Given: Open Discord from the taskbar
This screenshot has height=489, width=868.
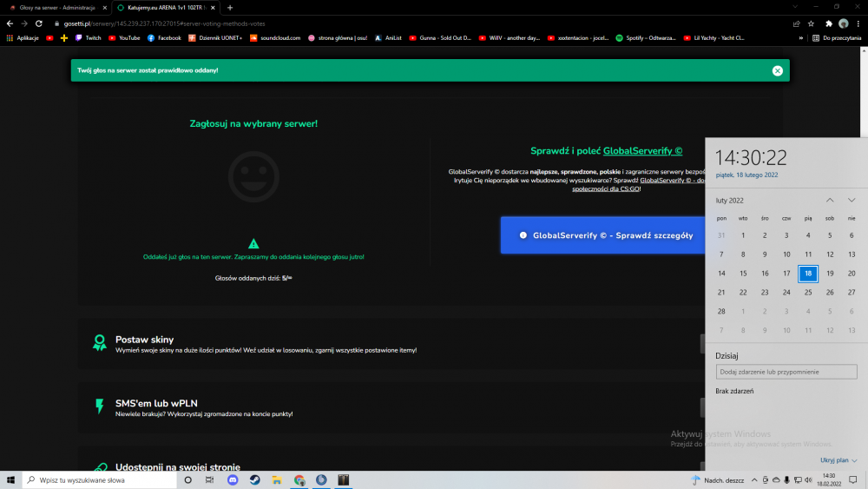Looking at the screenshot, I should pos(233,480).
